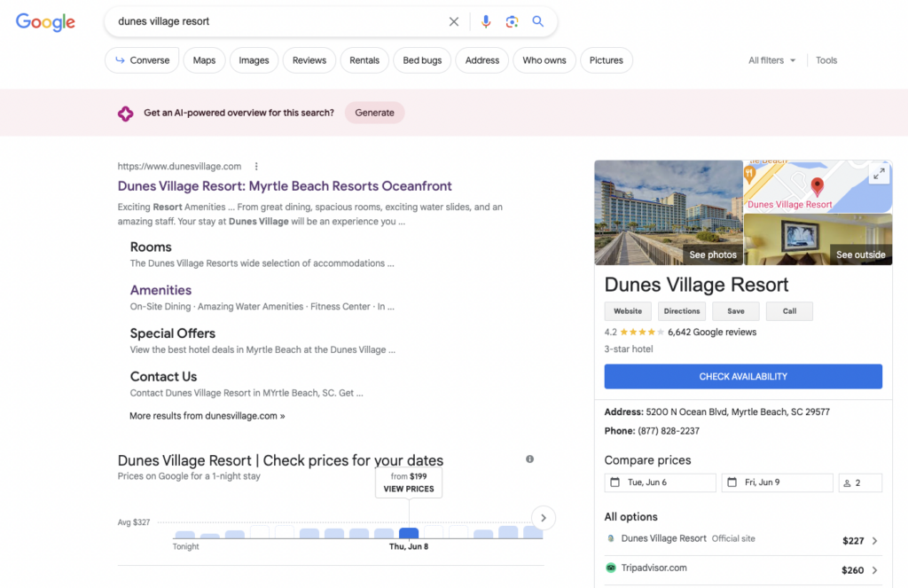908x588 pixels.
Task: Open the Special Offers sitelink
Action: click(173, 333)
